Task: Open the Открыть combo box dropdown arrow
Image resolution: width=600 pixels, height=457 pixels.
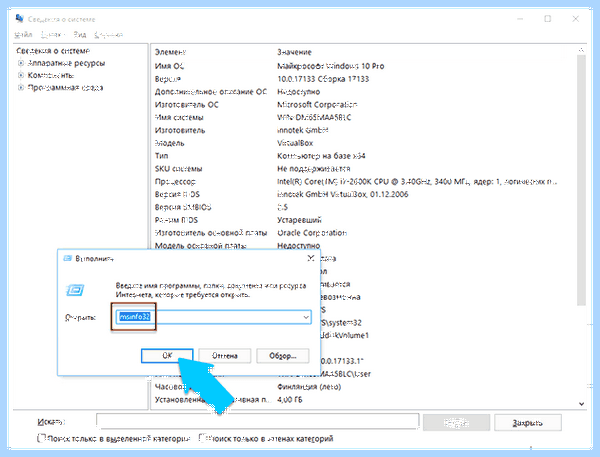Action: pyautogui.click(x=306, y=317)
